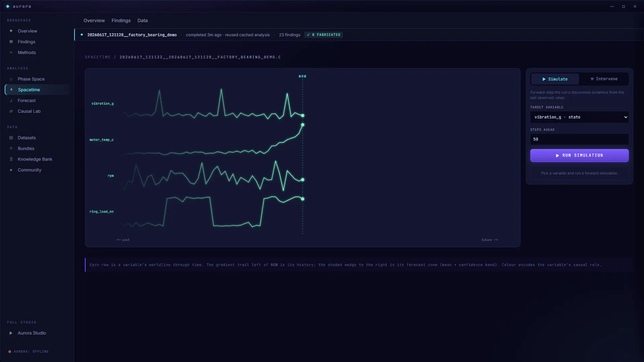Click 'Pick a variable and run' hint
Screen dimensions: 644x362
pyautogui.click(x=579, y=173)
